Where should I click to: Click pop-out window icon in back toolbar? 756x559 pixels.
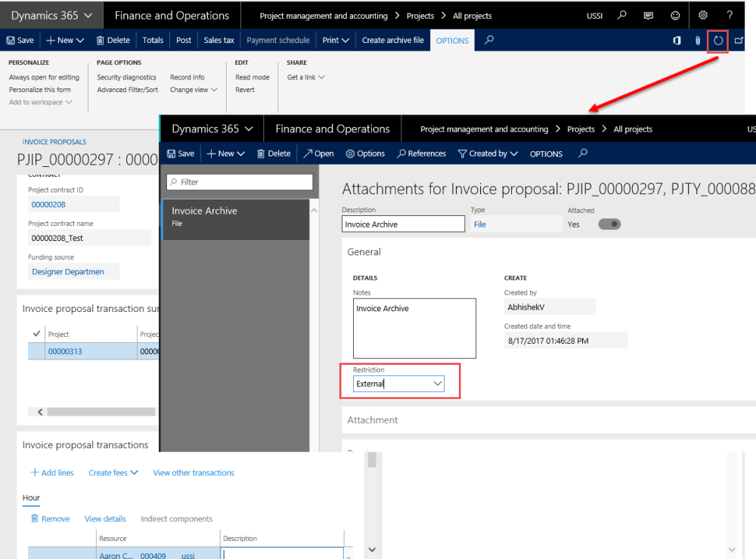pyautogui.click(x=739, y=41)
